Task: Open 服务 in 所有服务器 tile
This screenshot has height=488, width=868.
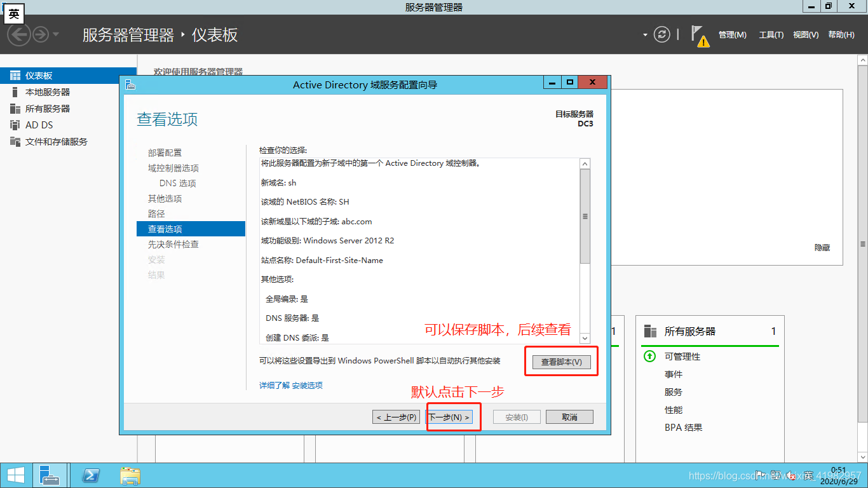Action: click(x=674, y=392)
